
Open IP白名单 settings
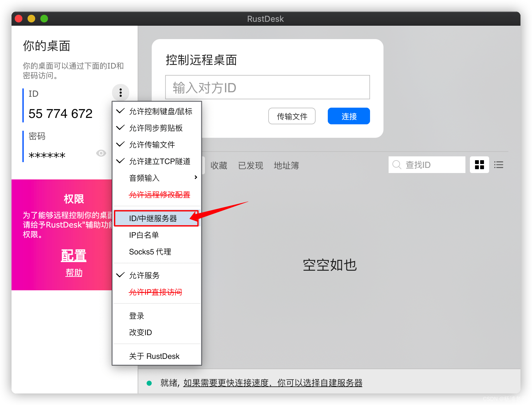point(143,235)
